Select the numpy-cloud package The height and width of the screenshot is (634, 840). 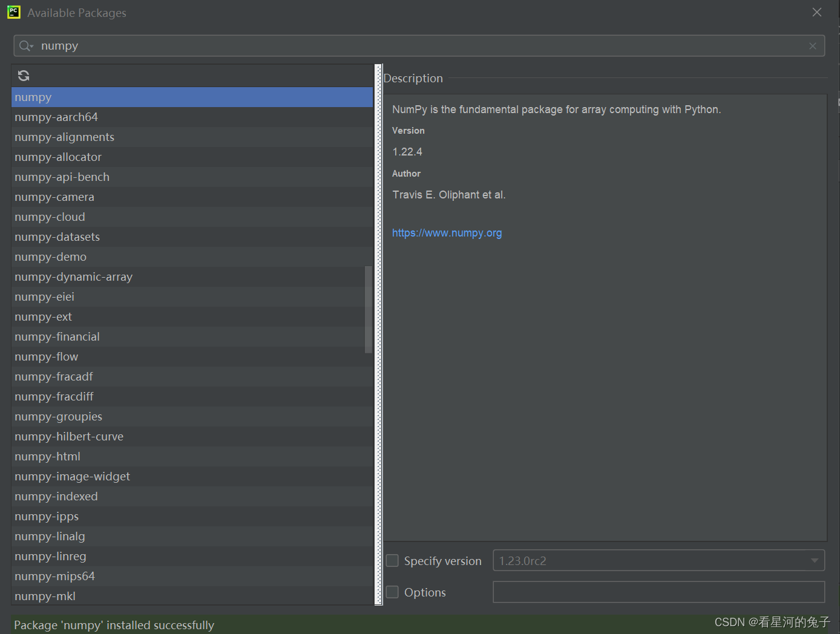tap(192, 217)
